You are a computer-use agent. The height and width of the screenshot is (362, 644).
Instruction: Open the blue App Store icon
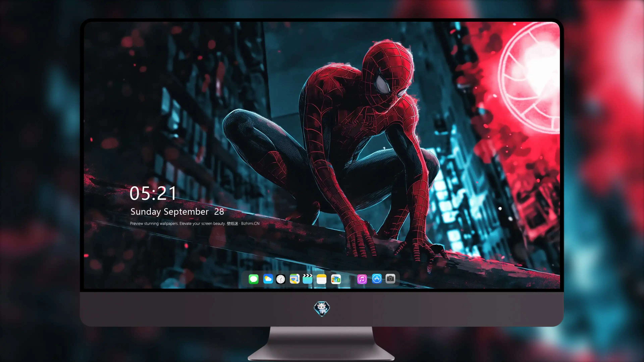point(377,279)
